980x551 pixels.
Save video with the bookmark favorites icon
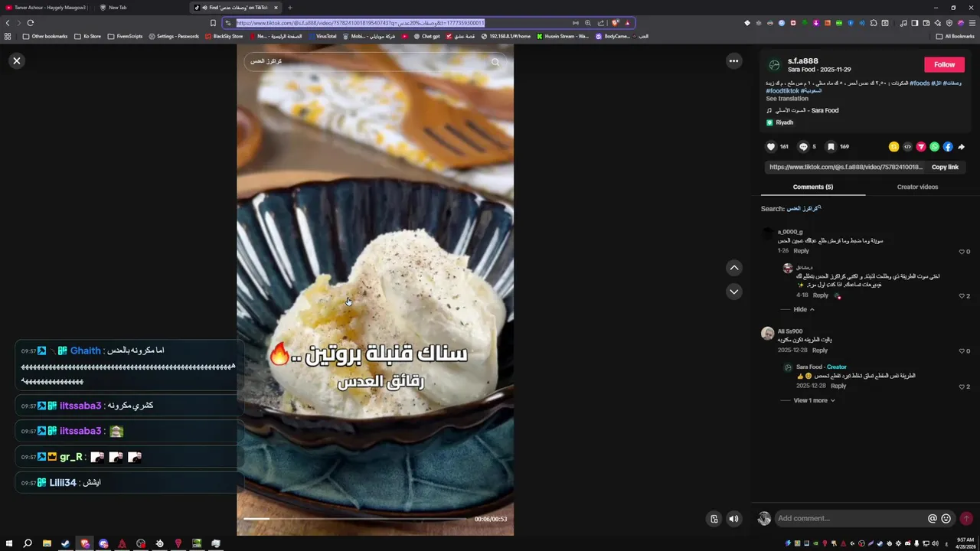click(x=831, y=146)
